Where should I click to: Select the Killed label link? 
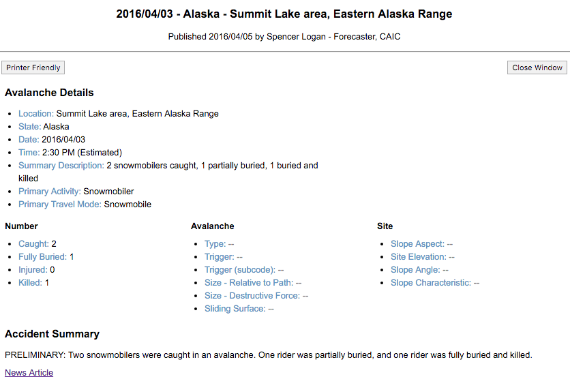(30, 283)
